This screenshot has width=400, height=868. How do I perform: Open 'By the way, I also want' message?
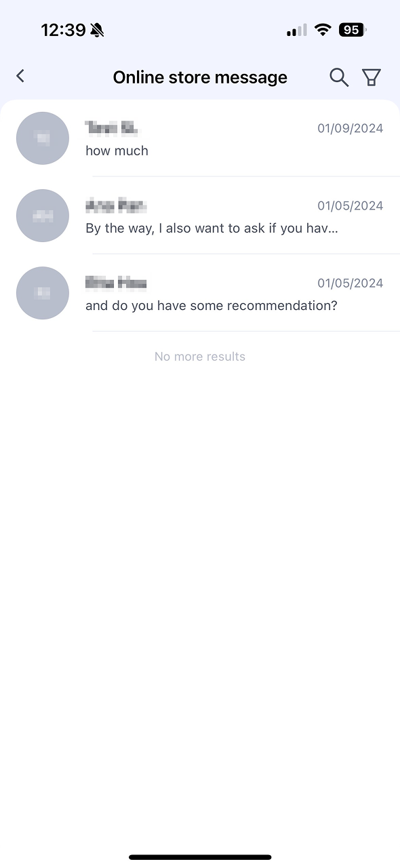[200, 216]
